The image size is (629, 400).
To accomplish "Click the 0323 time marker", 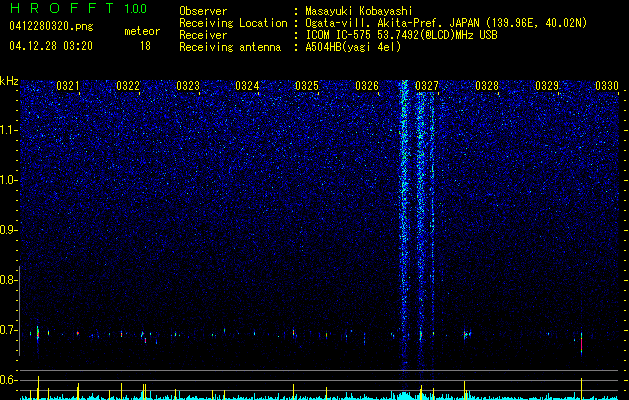I will (x=188, y=86).
